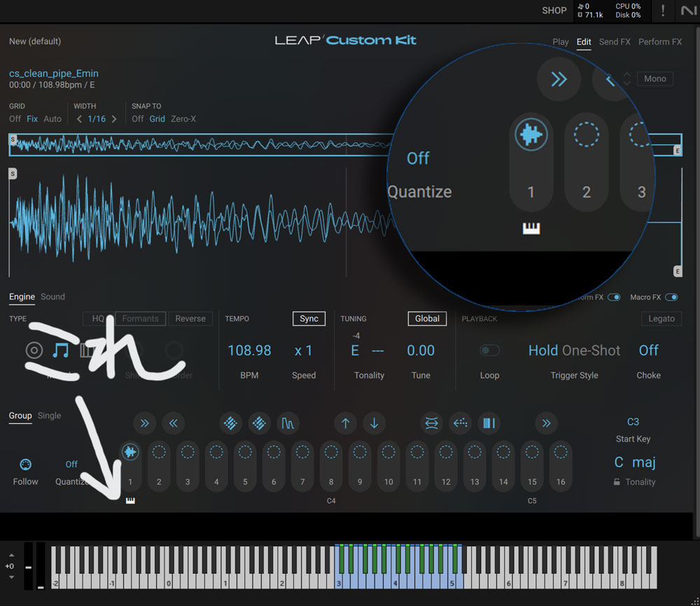Toggle the Macro FX switch
Viewport: 700px width, 606px height.
pos(671,297)
